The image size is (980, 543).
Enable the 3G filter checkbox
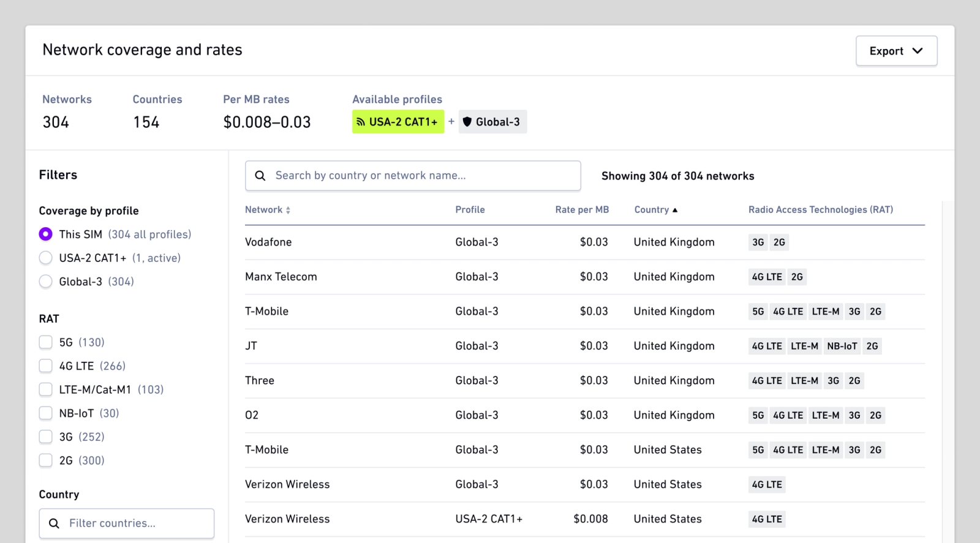tap(45, 437)
